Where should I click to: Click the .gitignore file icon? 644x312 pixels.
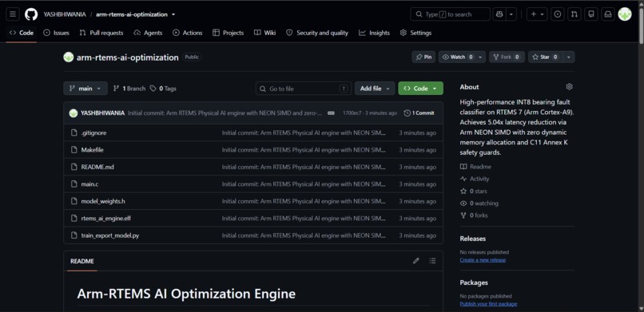coord(74,132)
